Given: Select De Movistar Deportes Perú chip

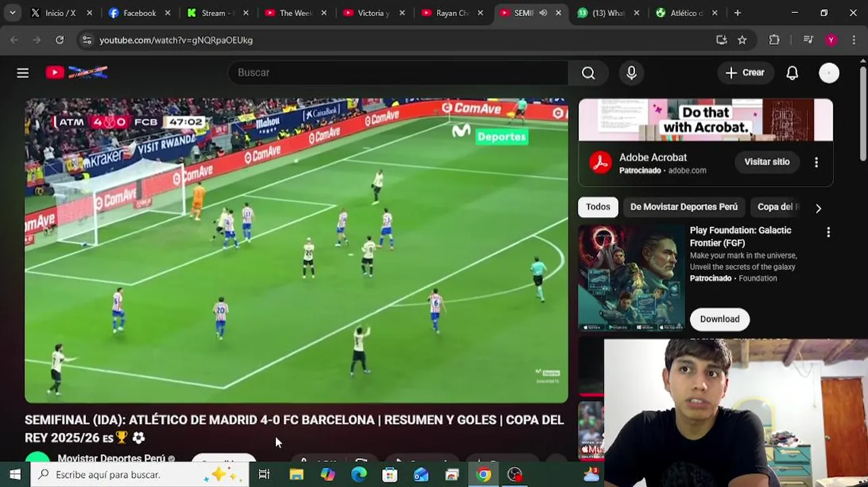Looking at the screenshot, I should point(683,207).
